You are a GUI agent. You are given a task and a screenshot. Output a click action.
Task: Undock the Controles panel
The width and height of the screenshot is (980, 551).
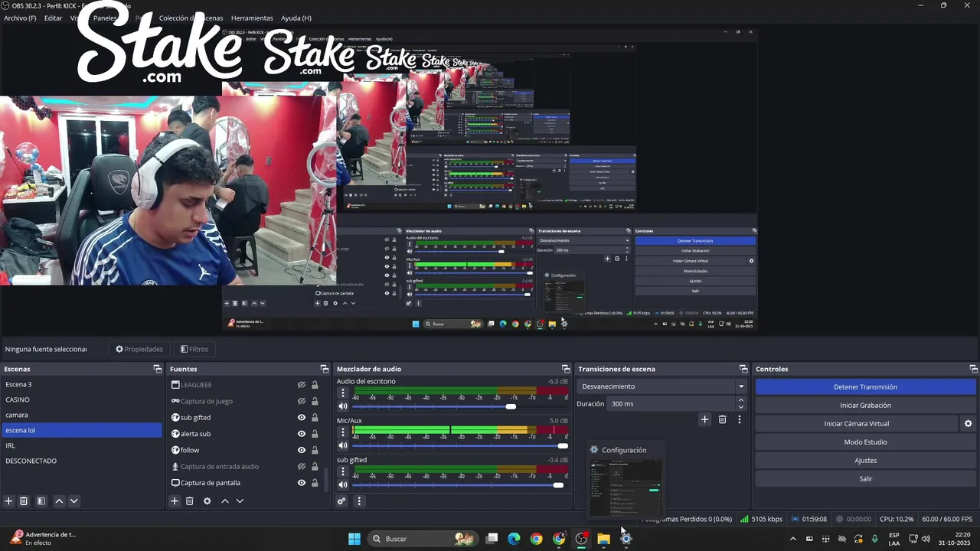point(972,369)
